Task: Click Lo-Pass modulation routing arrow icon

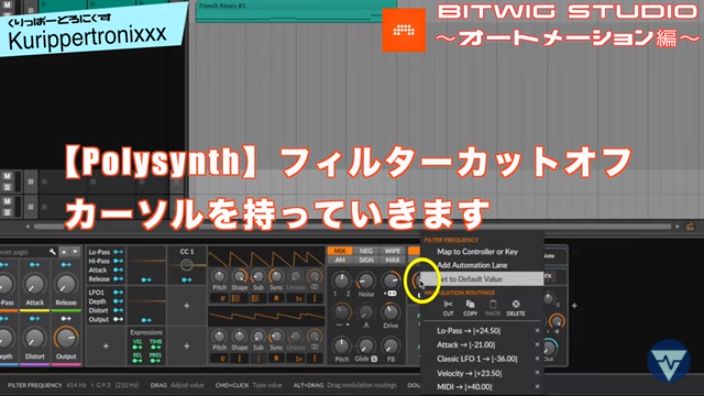Action: [x=119, y=252]
